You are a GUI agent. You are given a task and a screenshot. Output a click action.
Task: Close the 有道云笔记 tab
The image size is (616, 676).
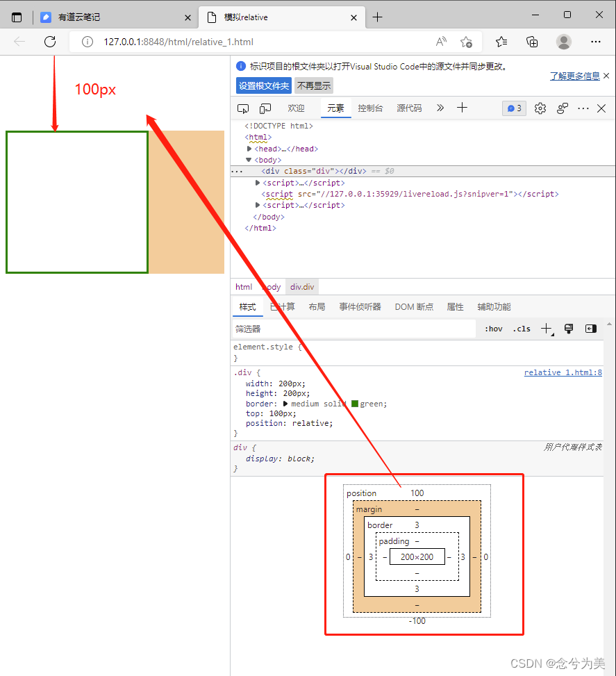[x=188, y=17]
